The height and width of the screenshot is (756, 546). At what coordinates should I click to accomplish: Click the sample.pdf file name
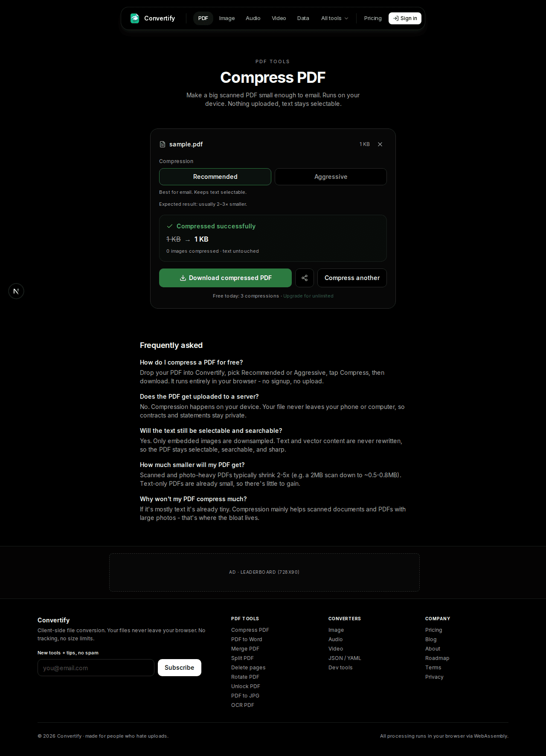click(x=186, y=144)
